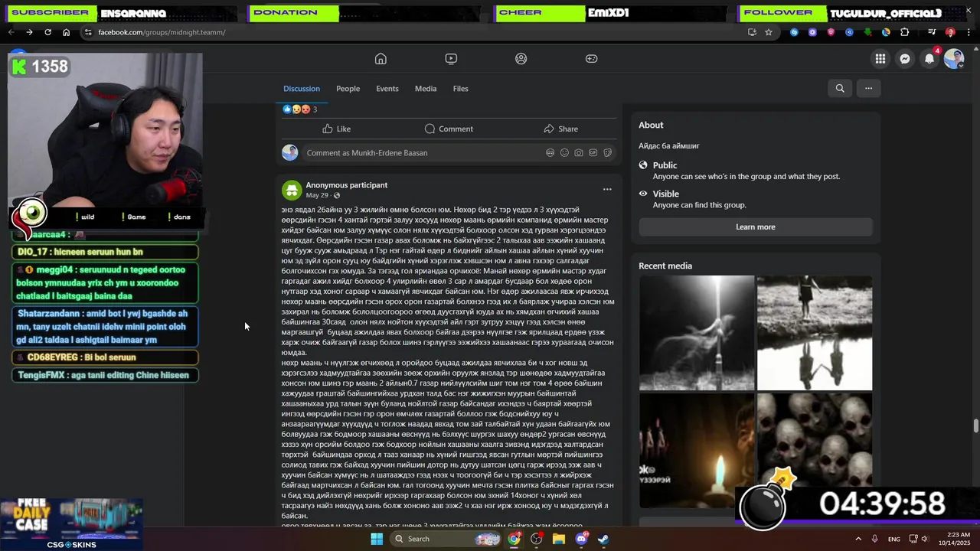Switch to the People tab

coord(348,89)
